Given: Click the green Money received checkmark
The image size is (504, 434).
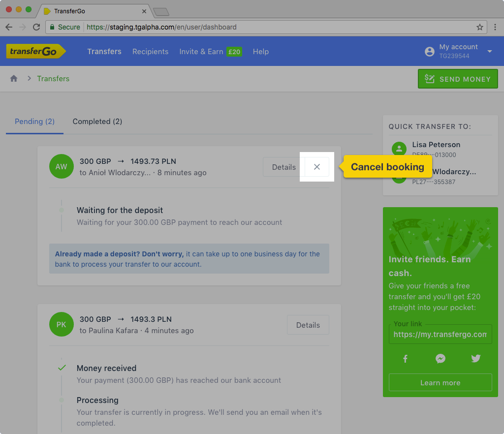Looking at the screenshot, I should (62, 368).
